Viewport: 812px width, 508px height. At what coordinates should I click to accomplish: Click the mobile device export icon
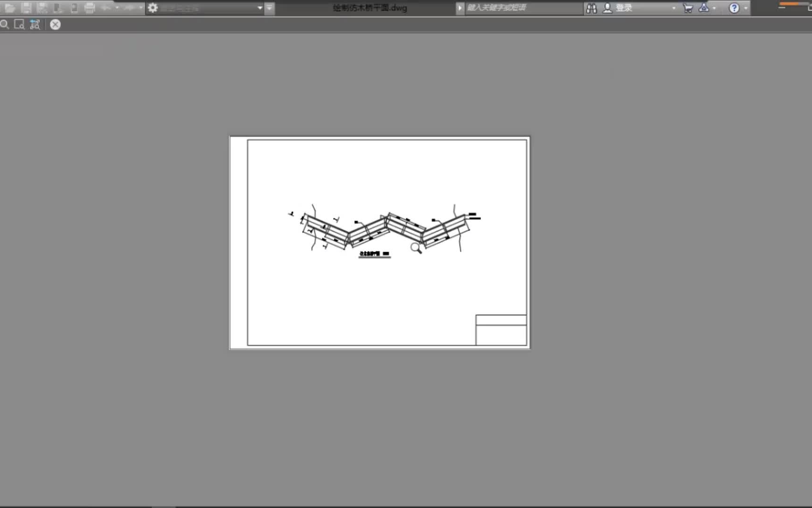[74, 8]
